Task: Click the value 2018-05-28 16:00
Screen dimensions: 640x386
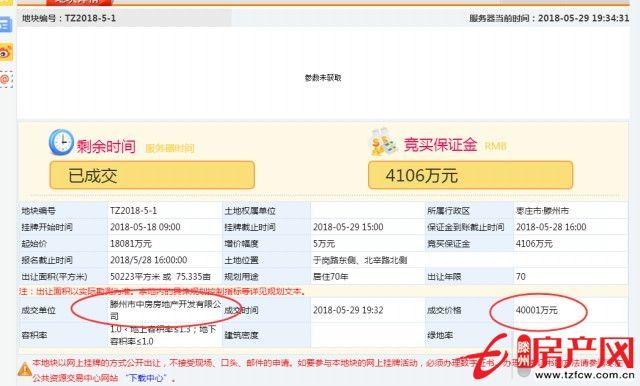Action: [x=551, y=227]
